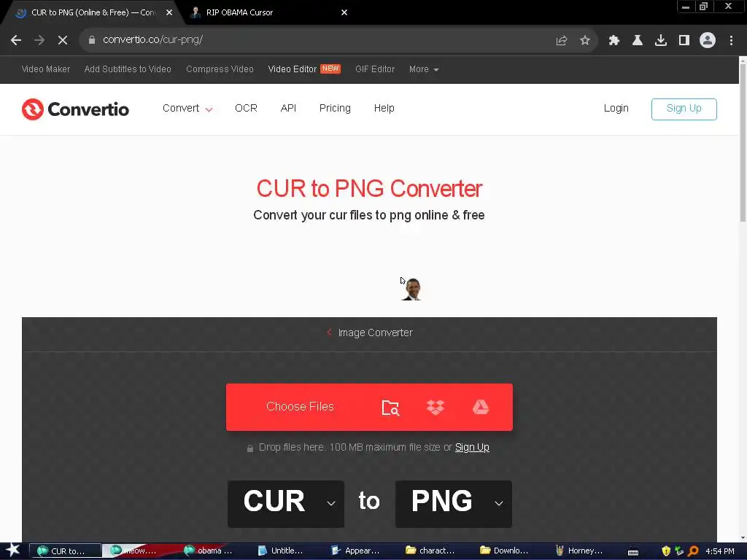
Task: Click the Convertio logo
Action: click(75, 109)
